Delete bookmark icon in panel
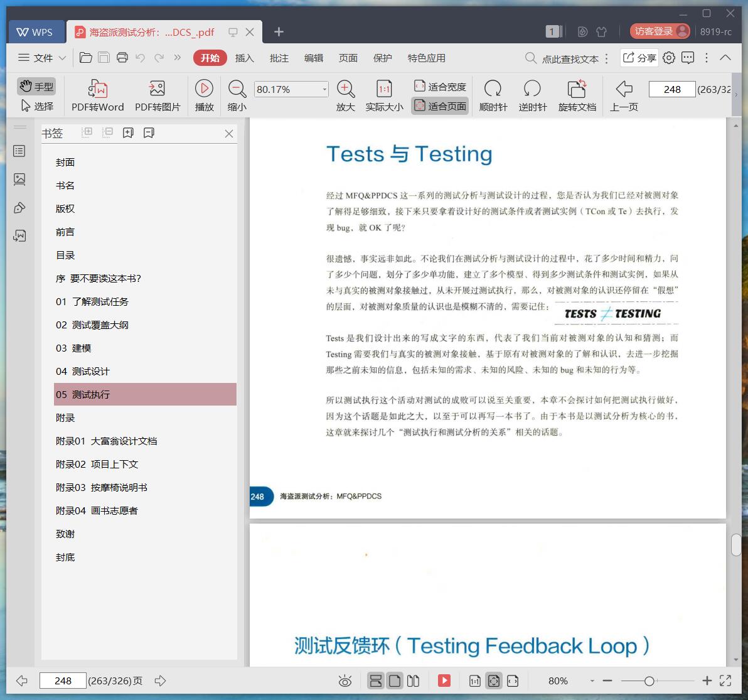 pos(149,132)
